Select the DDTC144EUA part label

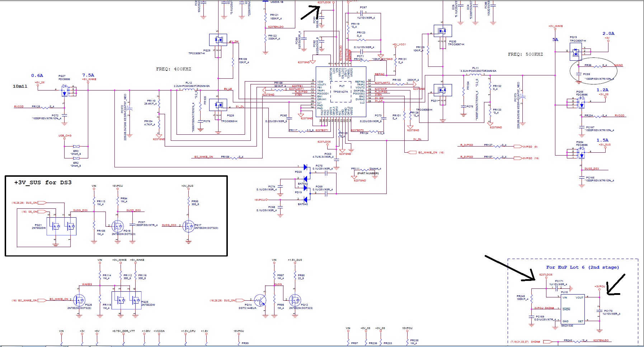(x=248, y=308)
